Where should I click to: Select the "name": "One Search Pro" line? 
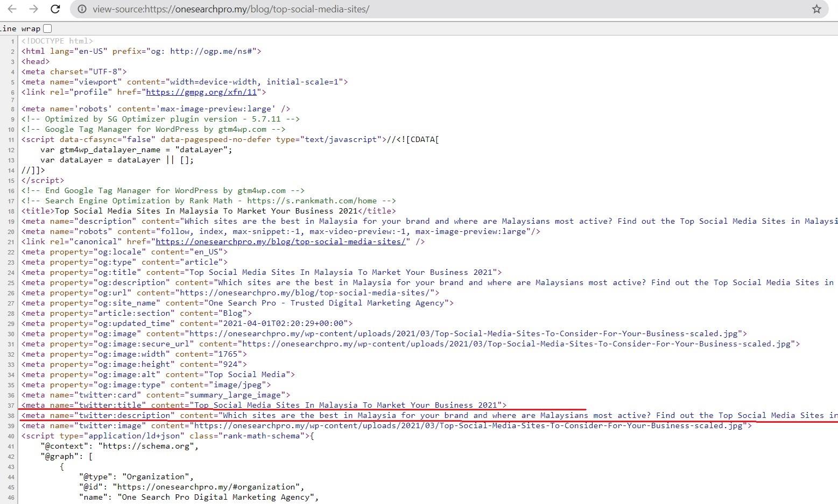199,497
